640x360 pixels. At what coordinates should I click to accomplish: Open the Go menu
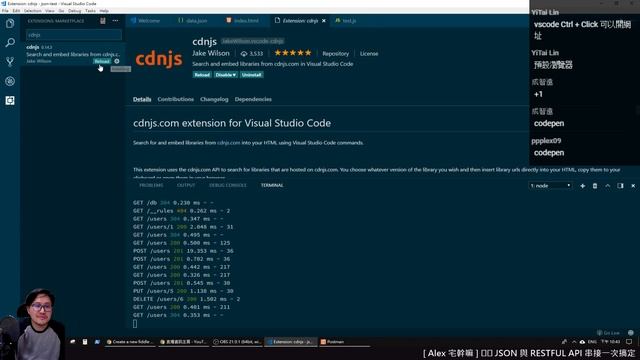point(61,11)
